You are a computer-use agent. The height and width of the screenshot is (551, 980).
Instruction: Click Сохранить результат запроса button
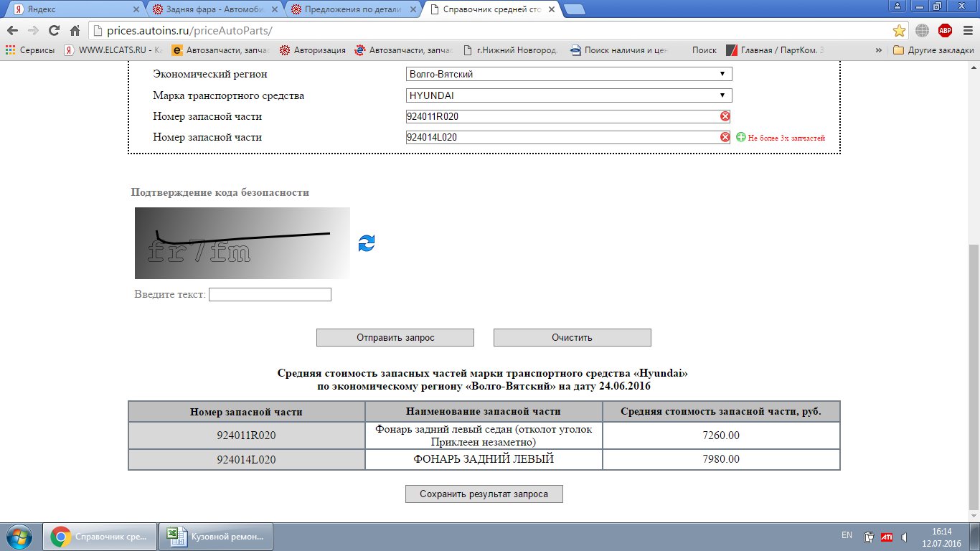coord(484,494)
